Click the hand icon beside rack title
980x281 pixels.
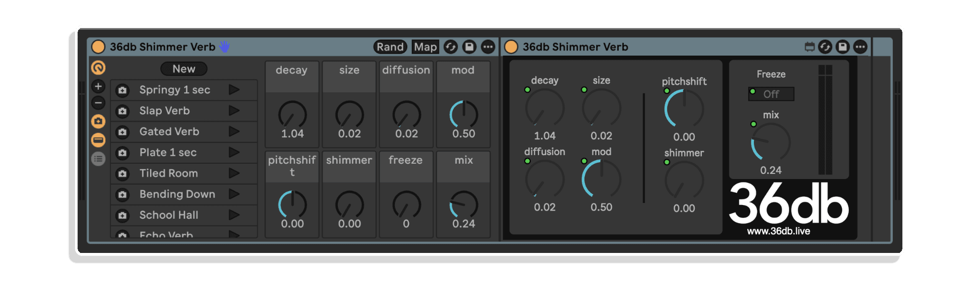(225, 47)
